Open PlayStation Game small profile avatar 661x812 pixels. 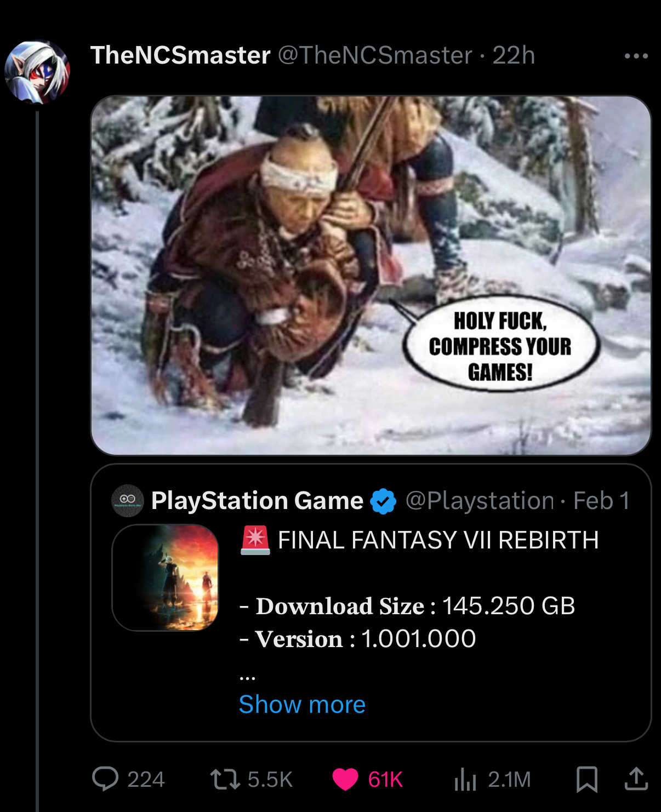[128, 500]
